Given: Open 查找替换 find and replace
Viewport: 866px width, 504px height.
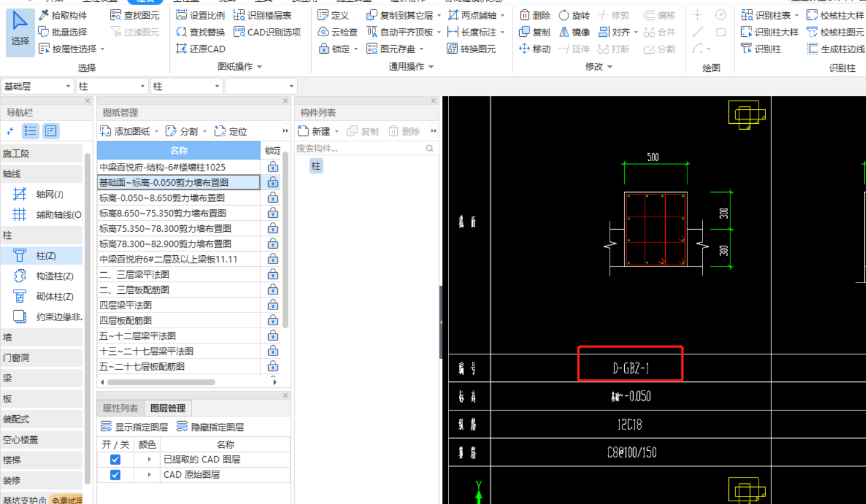Looking at the screenshot, I should click(200, 32).
